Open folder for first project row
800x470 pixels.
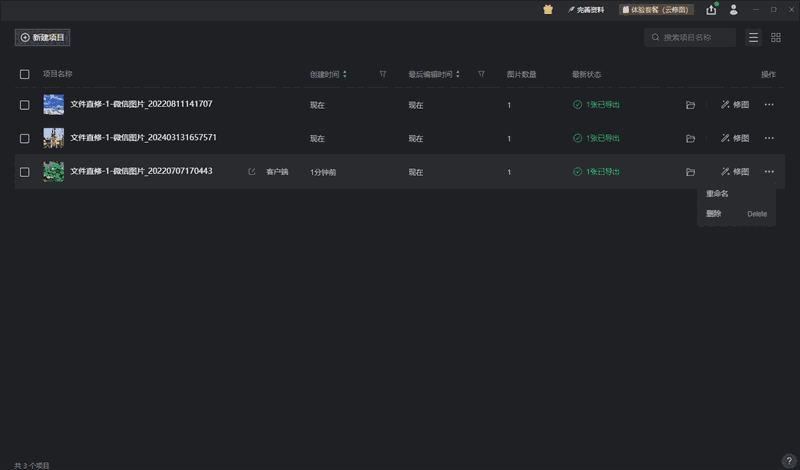(x=690, y=105)
